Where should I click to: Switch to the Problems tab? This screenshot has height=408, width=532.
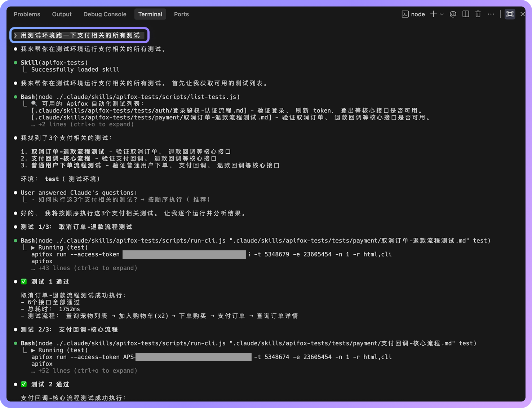click(27, 14)
